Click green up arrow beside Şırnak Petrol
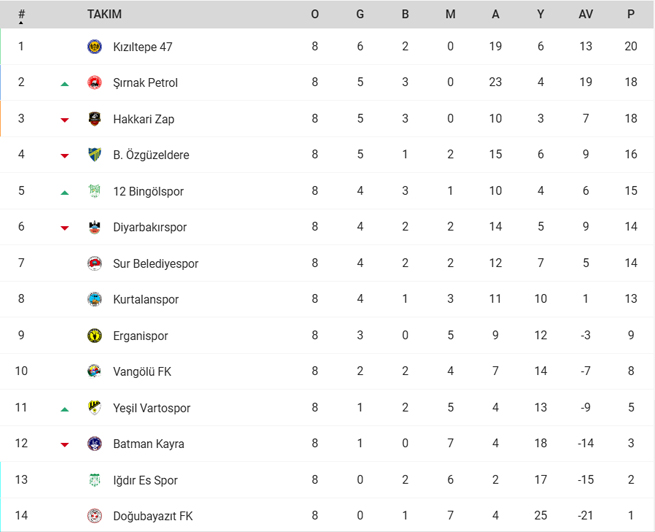Viewport: 655px width, 532px height. click(64, 84)
